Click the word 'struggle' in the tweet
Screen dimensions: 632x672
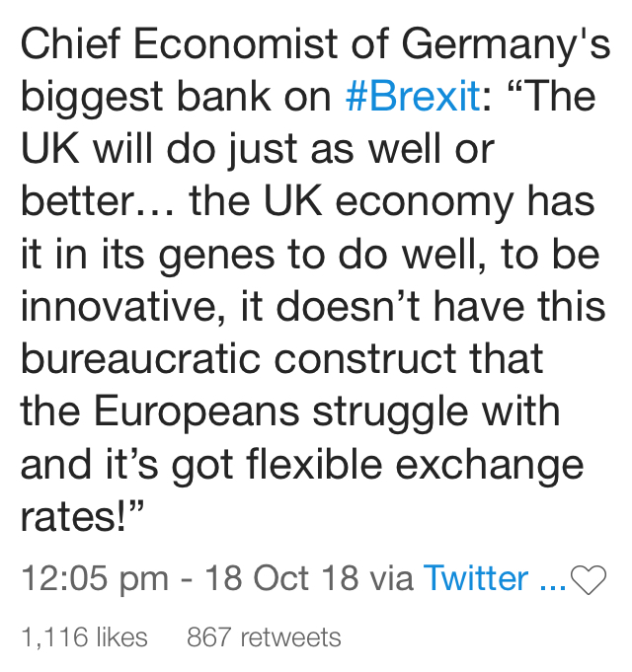click(390, 413)
